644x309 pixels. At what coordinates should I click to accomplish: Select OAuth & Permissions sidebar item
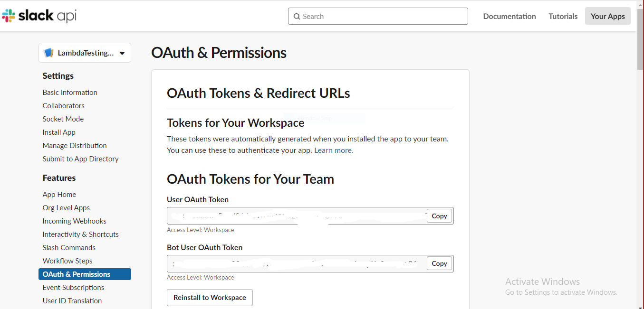[85, 274]
